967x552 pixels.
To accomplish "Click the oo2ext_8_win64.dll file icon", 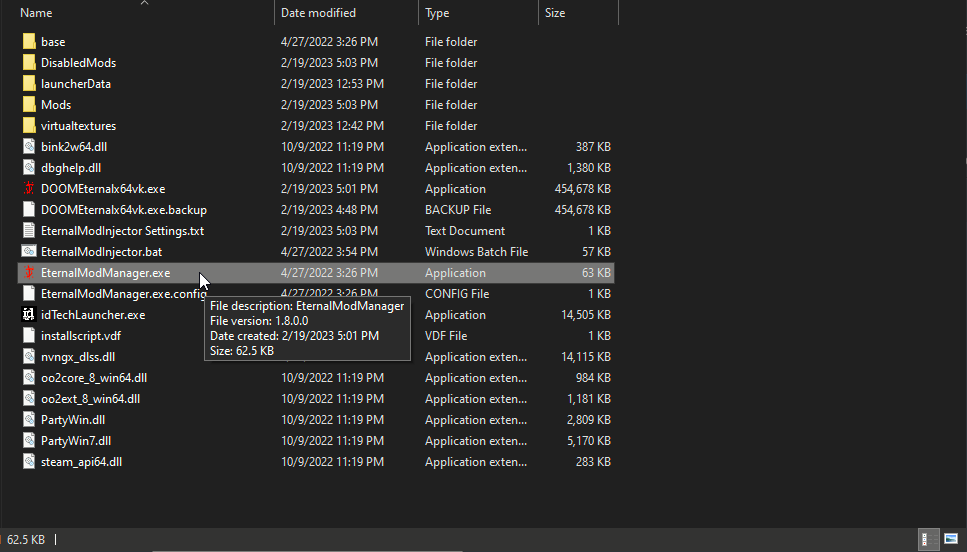I will (28, 398).
